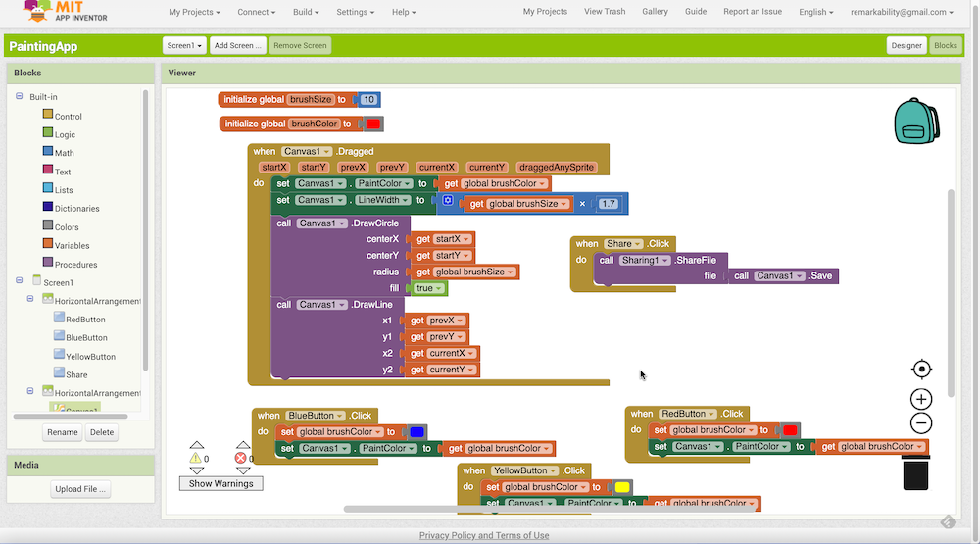Open the fill true dropdown in DrawCircle
This screenshot has height=544, width=980.
click(437, 288)
